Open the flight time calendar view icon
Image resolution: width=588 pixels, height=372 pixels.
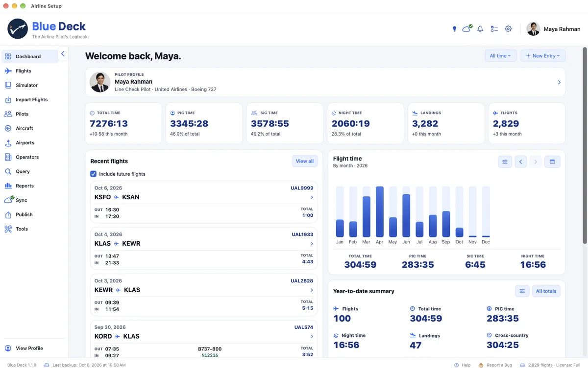(x=552, y=162)
